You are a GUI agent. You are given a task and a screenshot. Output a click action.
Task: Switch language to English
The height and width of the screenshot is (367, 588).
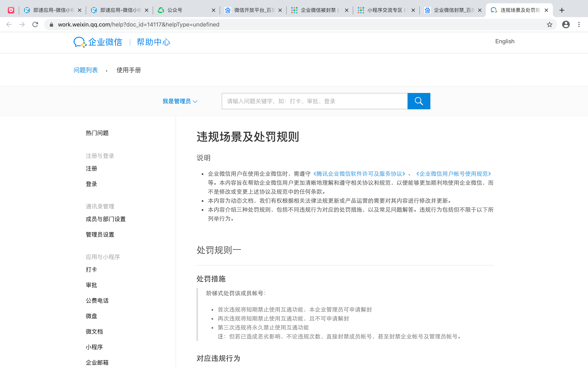[x=505, y=41]
